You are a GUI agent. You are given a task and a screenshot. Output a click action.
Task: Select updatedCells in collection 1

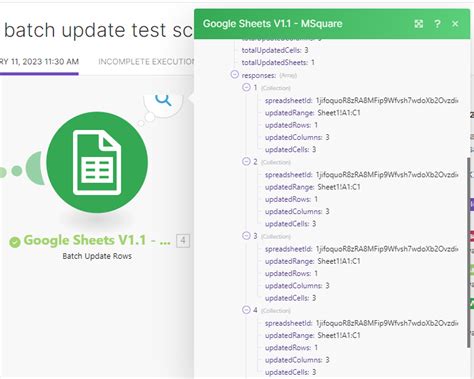(x=290, y=150)
